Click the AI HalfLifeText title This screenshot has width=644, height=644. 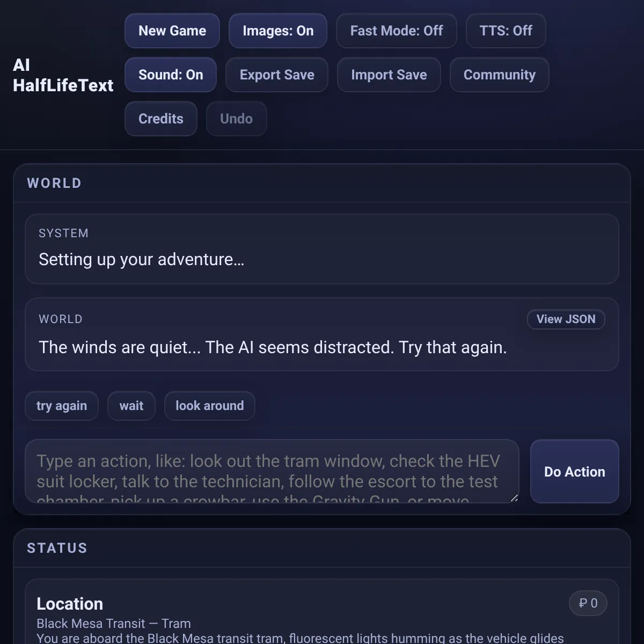(63, 75)
